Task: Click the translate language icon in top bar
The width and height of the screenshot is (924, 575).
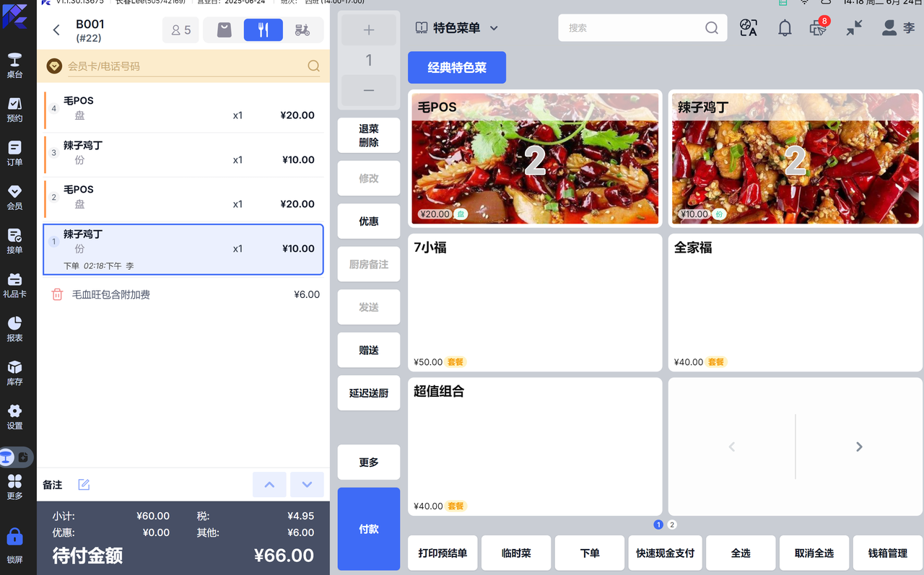Action: 749,28
